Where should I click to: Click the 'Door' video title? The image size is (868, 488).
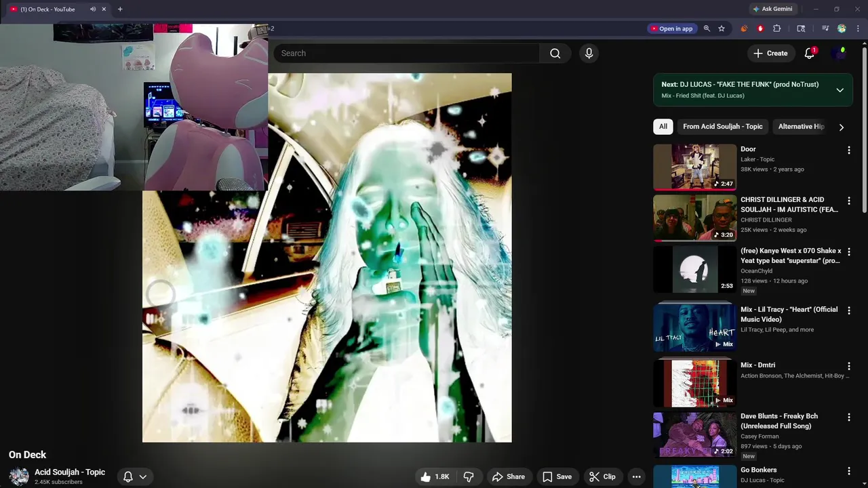(748, 149)
